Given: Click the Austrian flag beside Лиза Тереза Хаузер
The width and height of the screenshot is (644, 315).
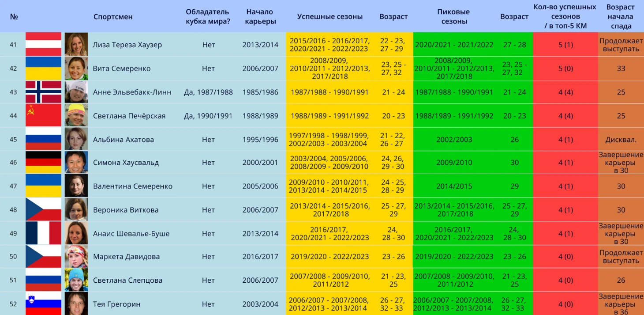Looking at the screenshot, I should pos(43,45).
